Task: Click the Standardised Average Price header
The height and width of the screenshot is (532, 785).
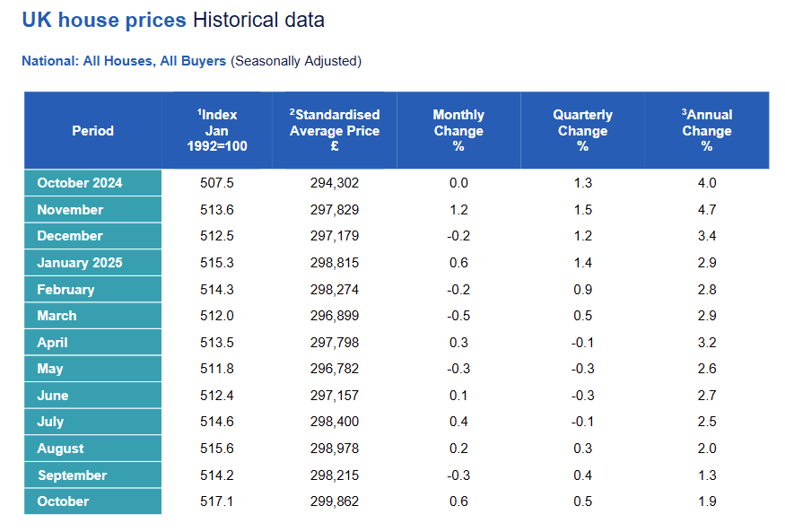Action: click(x=335, y=131)
